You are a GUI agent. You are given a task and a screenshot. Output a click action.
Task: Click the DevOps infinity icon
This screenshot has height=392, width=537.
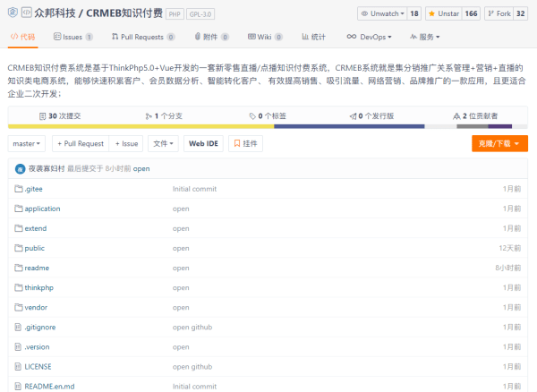(352, 37)
